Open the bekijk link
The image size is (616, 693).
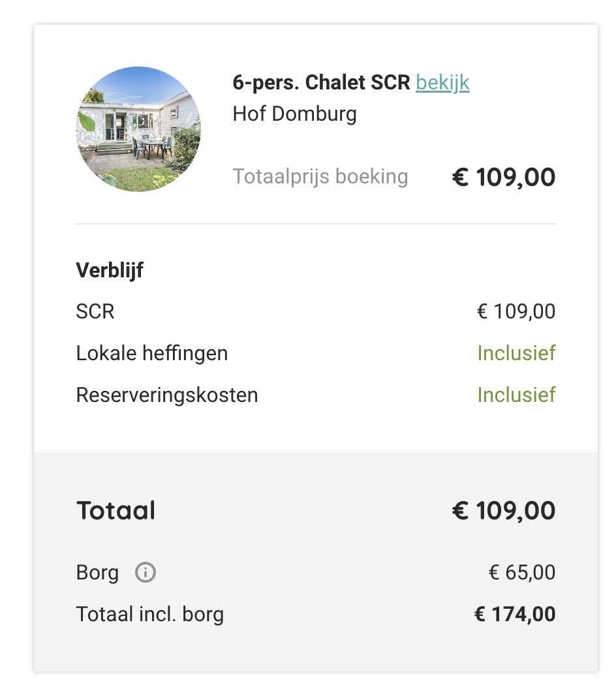click(x=442, y=83)
